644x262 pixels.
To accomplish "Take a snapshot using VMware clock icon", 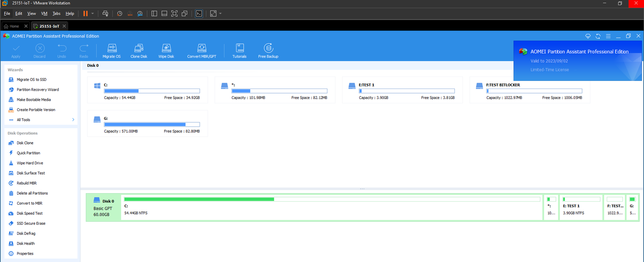I will click(x=119, y=14).
